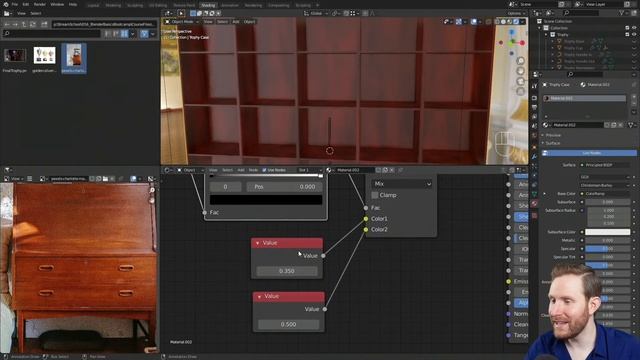Screen dimensions: 640x360
Task: Edit the file browser directory path
Action: pos(104,24)
